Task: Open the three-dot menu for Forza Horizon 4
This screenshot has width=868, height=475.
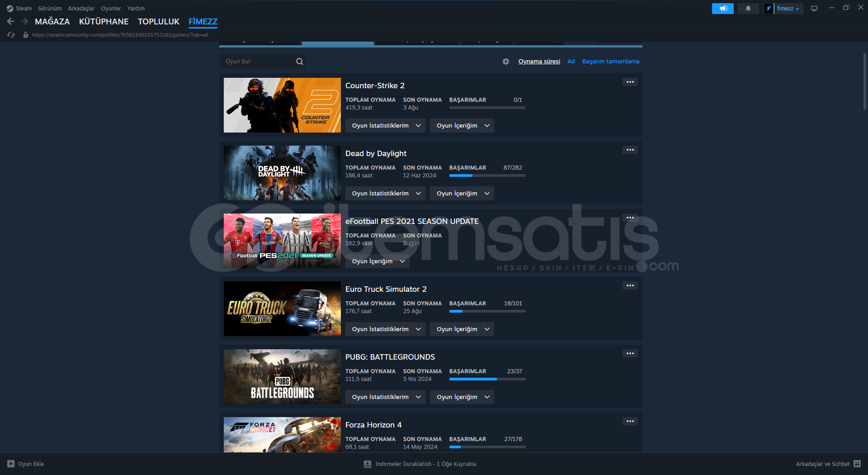Action: [x=630, y=421]
